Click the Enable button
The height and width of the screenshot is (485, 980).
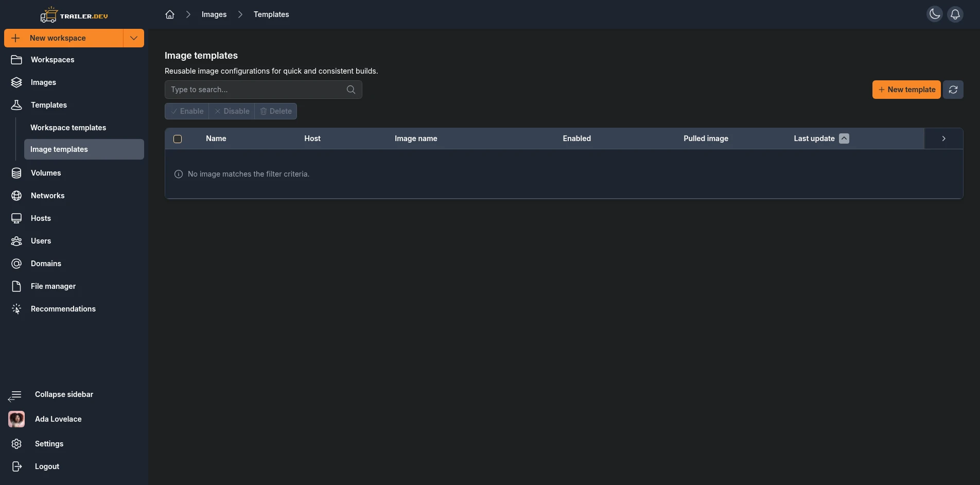pos(187,111)
